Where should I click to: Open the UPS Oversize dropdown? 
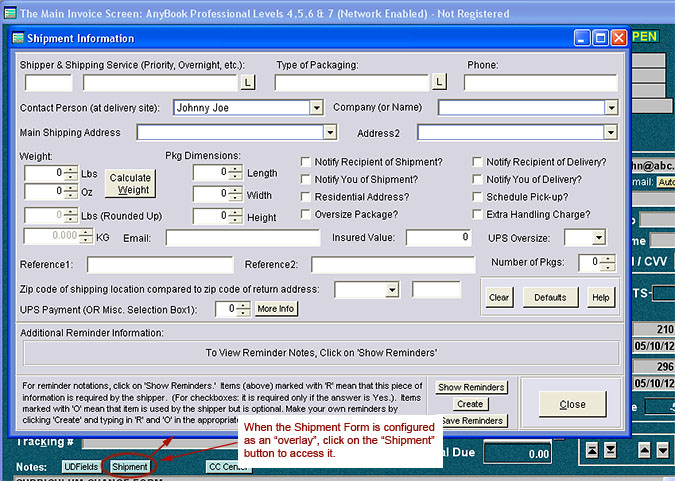coord(598,238)
